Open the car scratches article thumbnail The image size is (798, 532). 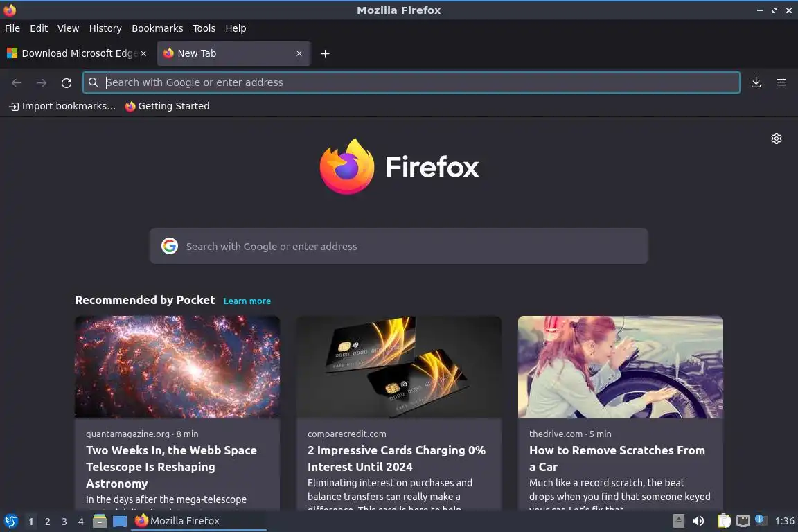[621, 367]
